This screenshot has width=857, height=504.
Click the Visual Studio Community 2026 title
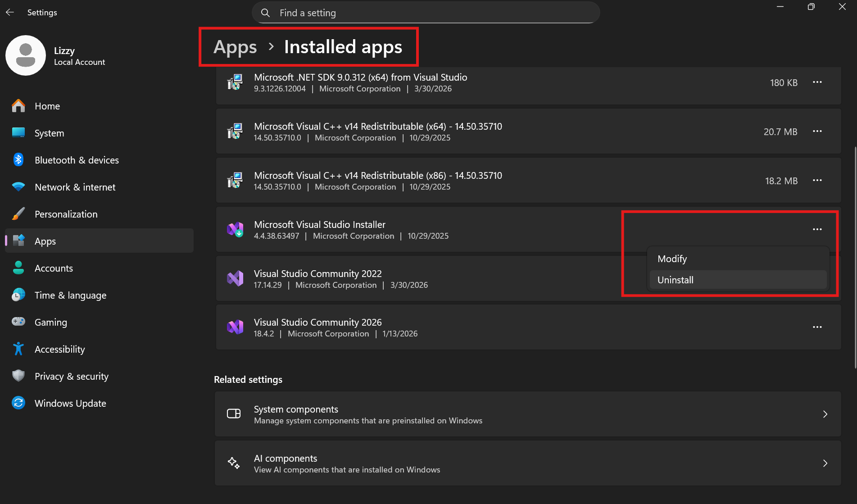(317, 322)
